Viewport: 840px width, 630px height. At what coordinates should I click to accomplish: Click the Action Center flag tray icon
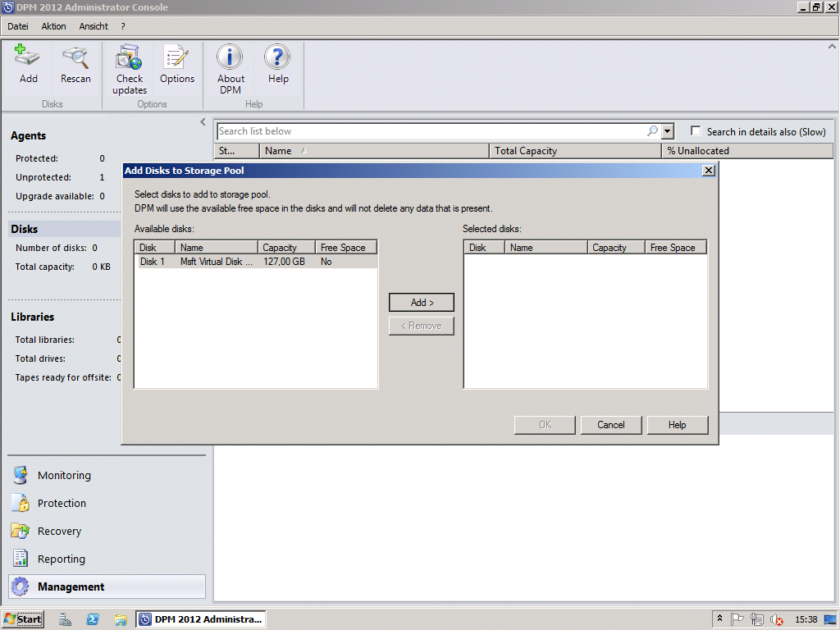[737, 619]
